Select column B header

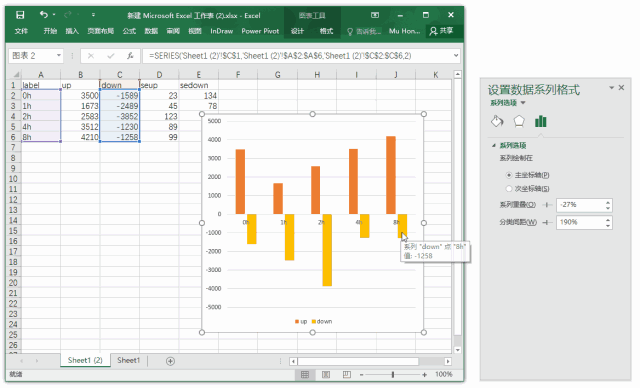[x=80, y=75]
